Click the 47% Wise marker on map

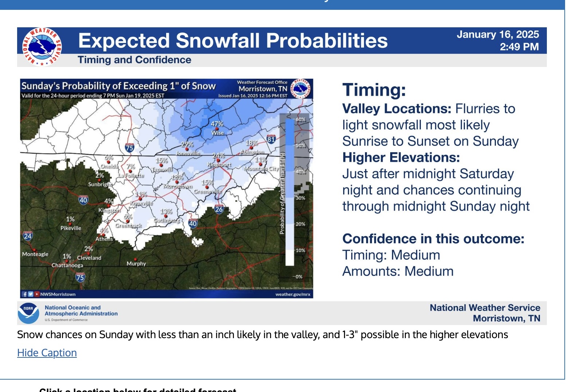218,128
